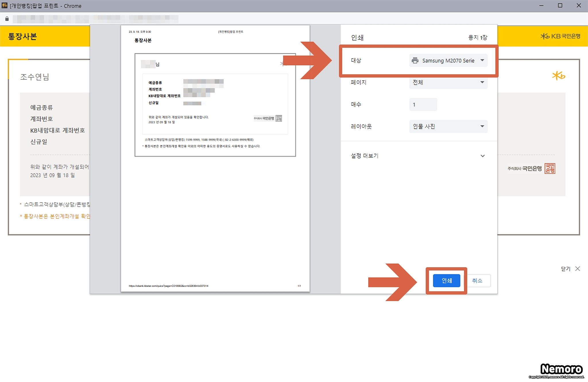
Task: Click the chevron arrow next to 설정 더보기
Action: [x=483, y=156]
